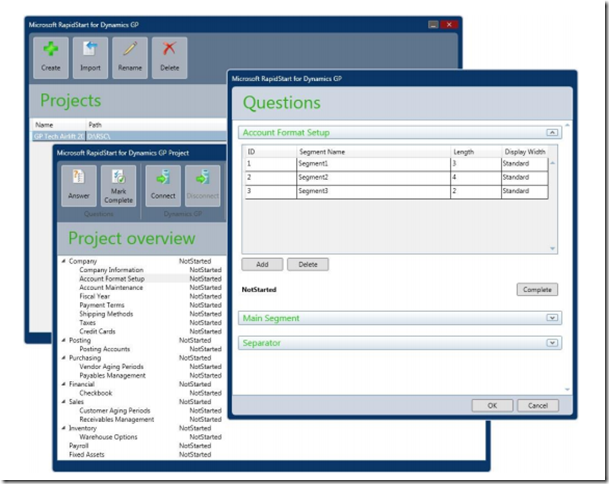Collapse the Company tree node

pyautogui.click(x=63, y=261)
